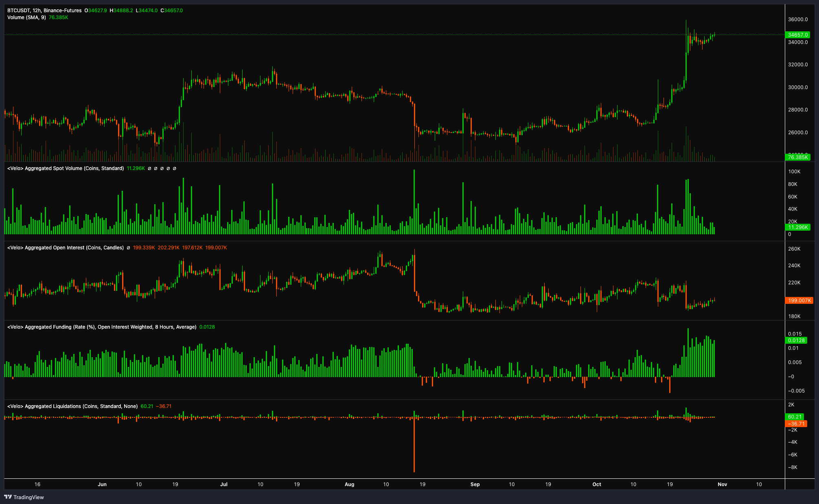
Task: Click the Nov label on the time axis
Action: 722,484
